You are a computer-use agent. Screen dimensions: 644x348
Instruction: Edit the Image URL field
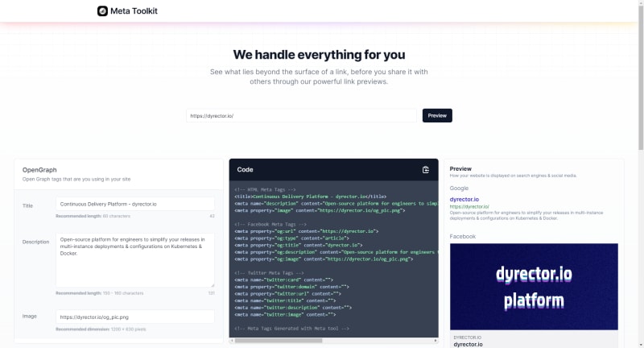(x=135, y=317)
